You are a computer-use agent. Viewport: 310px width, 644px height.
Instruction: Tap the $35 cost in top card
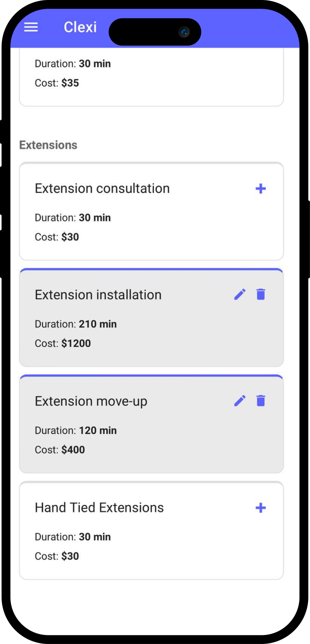pos(70,83)
